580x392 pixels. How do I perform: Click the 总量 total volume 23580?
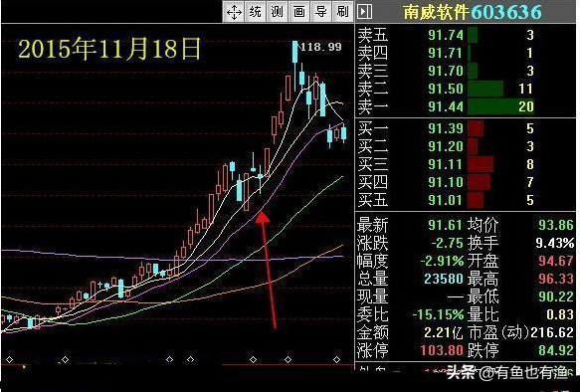click(x=444, y=279)
